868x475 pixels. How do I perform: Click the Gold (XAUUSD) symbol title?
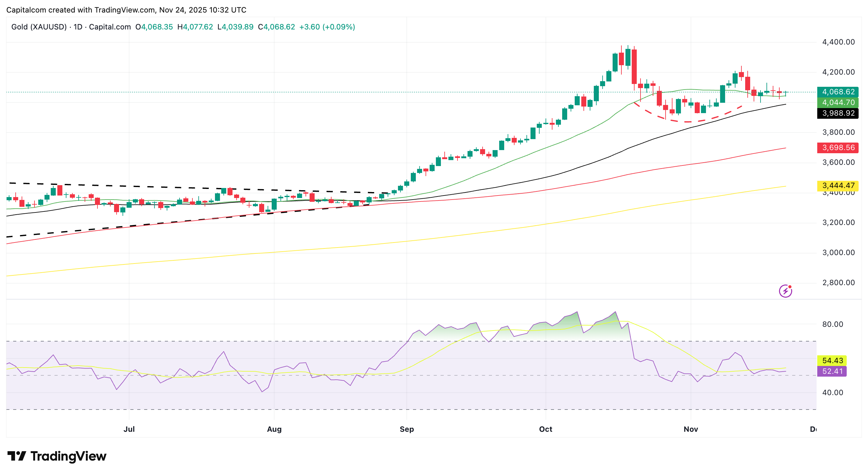(39, 27)
